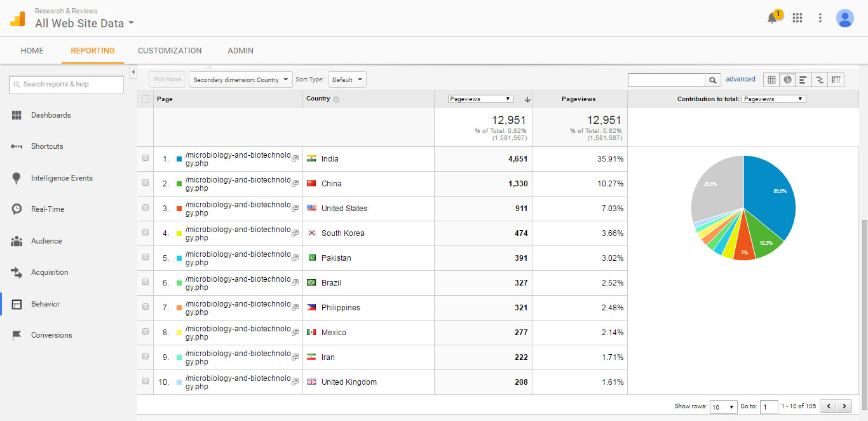Open India row microbiology-and-biotechnology.php link

(238, 159)
